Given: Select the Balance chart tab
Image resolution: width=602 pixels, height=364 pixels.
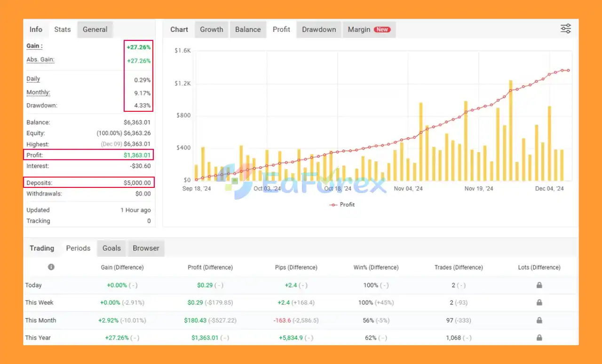Looking at the screenshot, I should (x=248, y=29).
